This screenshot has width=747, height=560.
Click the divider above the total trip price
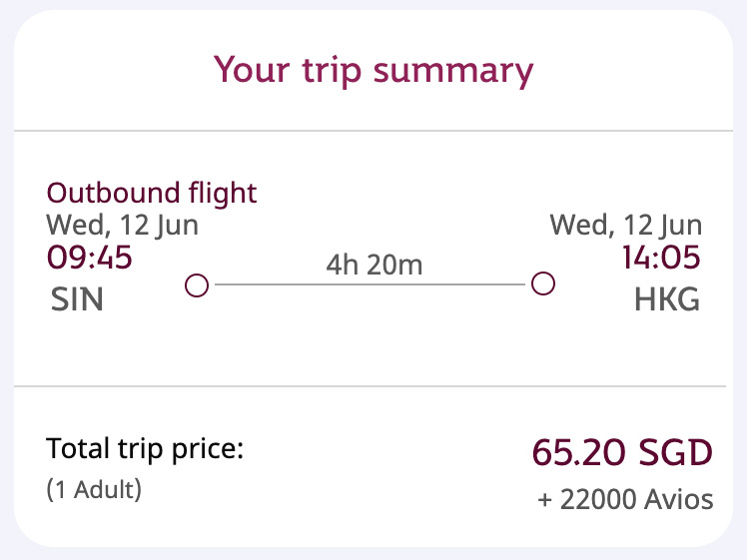[373, 385]
